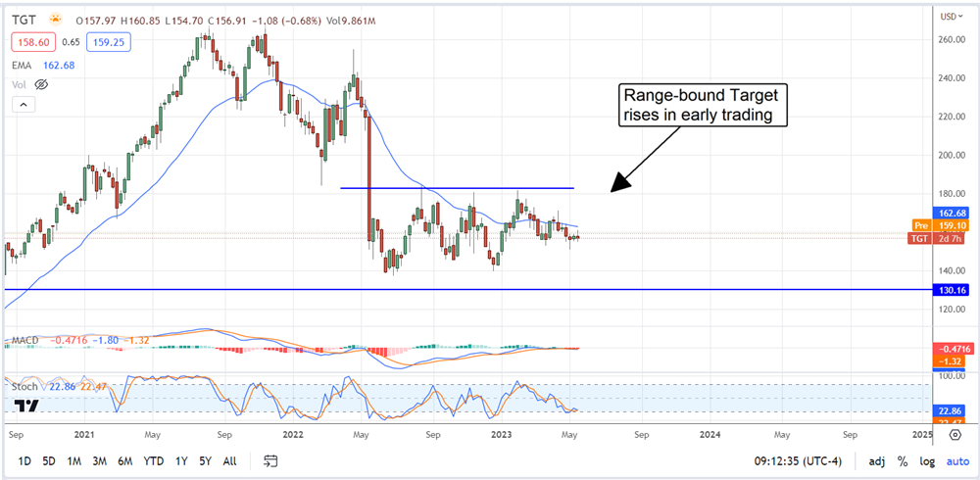Image resolution: width=980 pixels, height=480 pixels.
Task: Open the USD currency dropdown
Action: pyautogui.click(x=952, y=17)
